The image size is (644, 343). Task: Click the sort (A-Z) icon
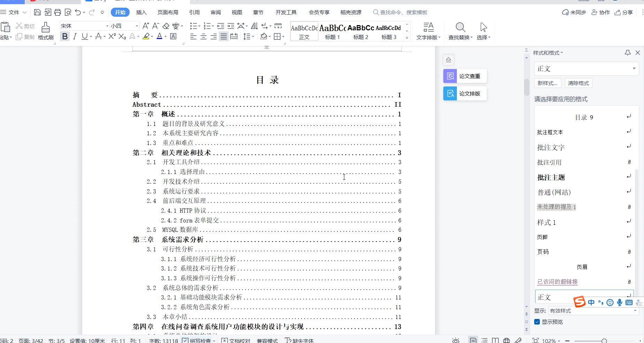[254, 26]
